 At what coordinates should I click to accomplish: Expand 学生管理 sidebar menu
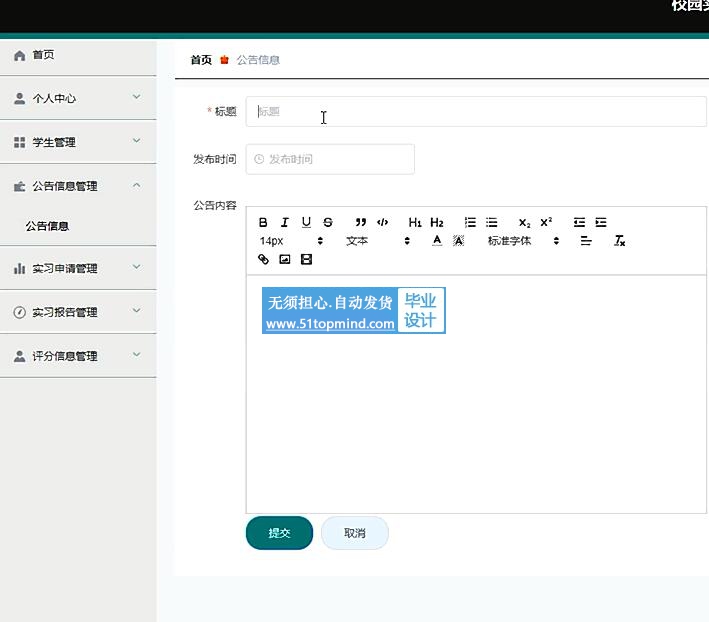(78, 142)
